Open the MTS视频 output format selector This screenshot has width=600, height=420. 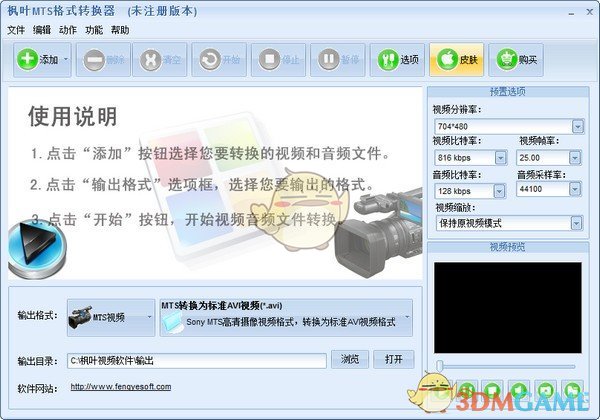click(x=111, y=317)
